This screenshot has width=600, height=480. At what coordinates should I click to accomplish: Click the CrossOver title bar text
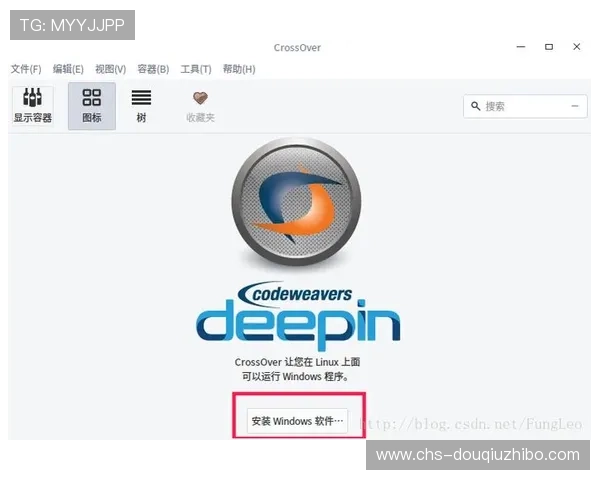[x=297, y=48]
